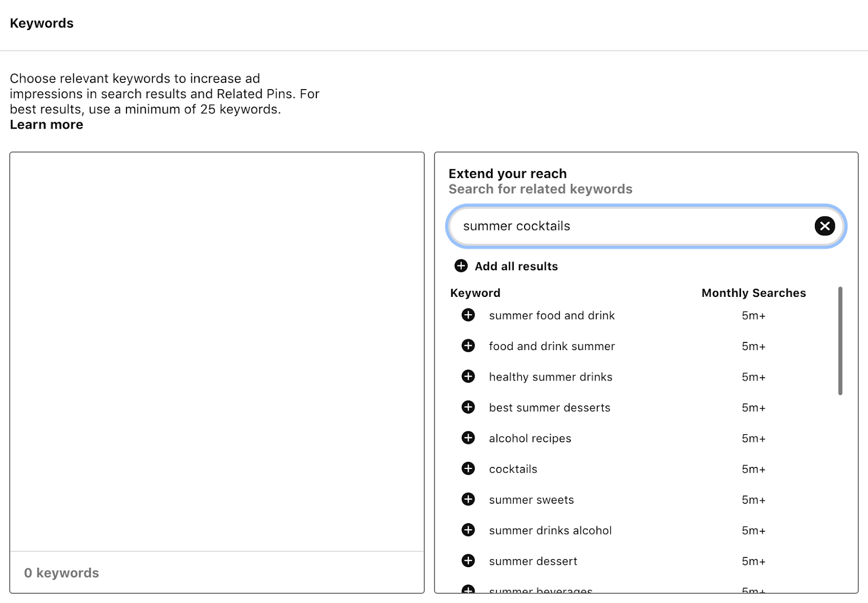868x603 pixels.
Task: Click the Monthly Searches column header
Action: pos(754,293)
